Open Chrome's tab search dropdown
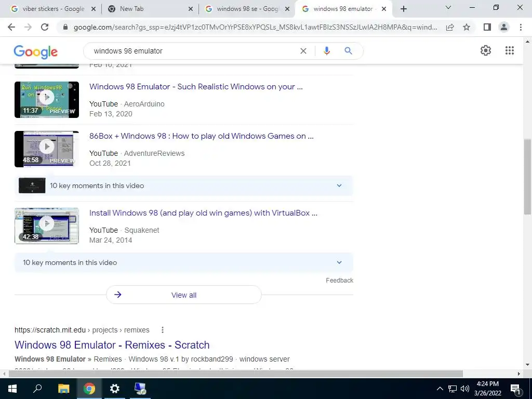 (448, 7)
